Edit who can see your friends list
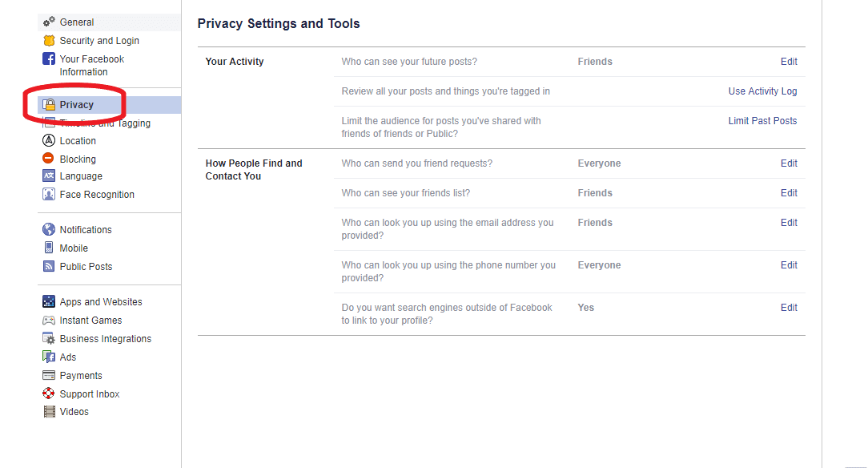This screenshot has width=868, height=468. pos(789,193)
